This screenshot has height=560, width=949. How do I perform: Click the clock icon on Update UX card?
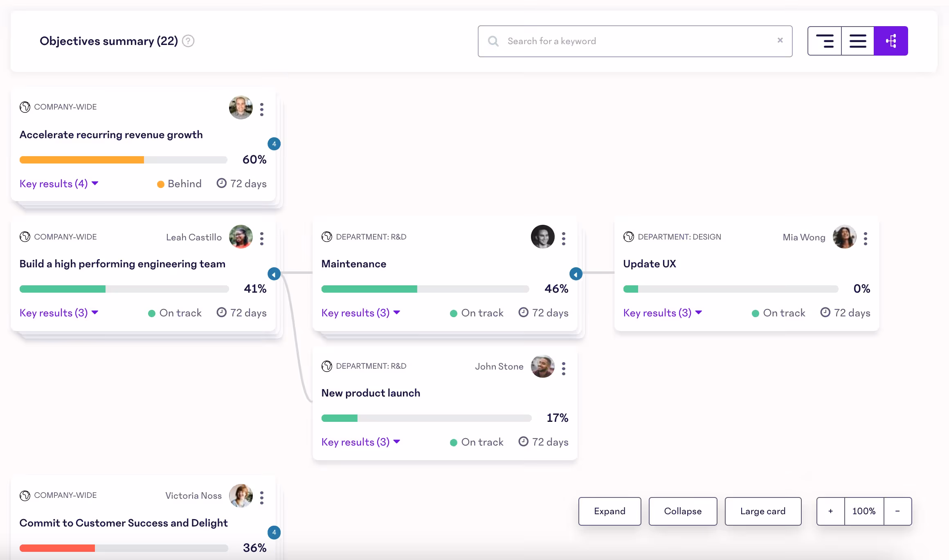(825, 312)
